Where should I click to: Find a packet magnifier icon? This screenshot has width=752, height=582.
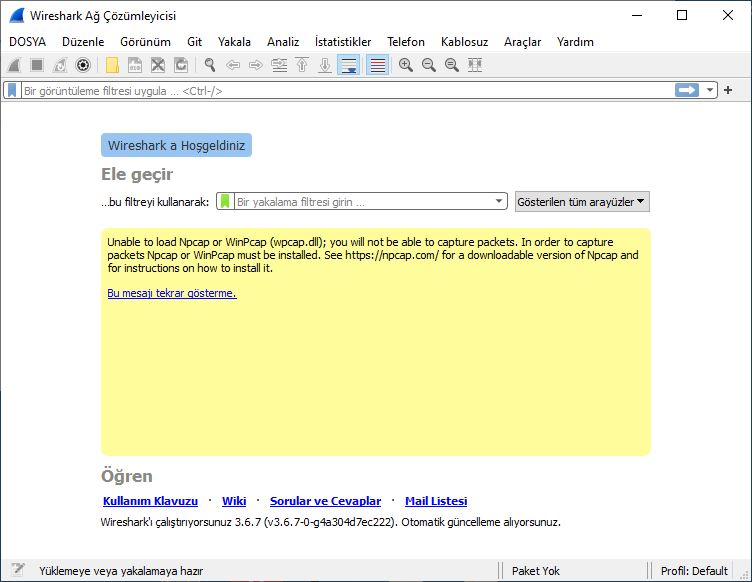[210, 65]
